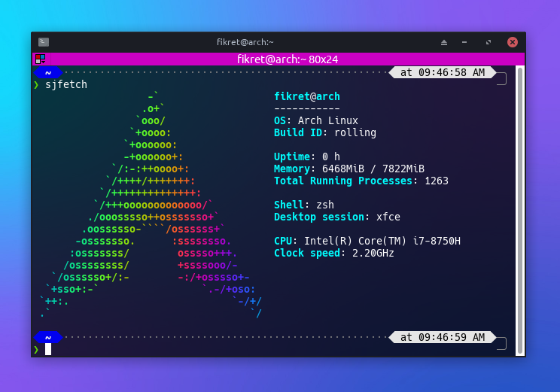The image size is (560, 392).
Task: Click 'Total Running Processes: 1263' line
Action: coord(361,181)
